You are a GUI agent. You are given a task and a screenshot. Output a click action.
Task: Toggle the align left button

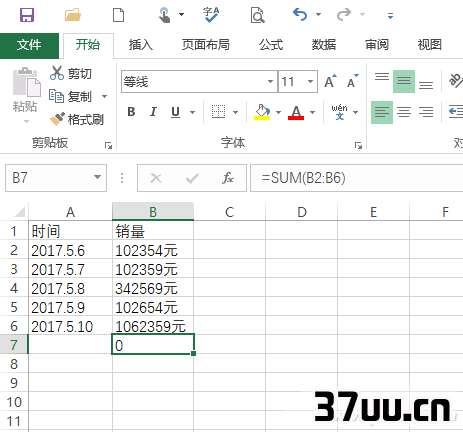click(382, 112)
